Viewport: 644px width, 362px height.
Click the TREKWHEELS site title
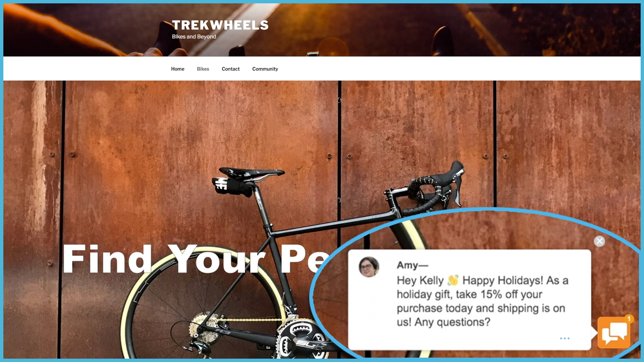click(220, 25)
